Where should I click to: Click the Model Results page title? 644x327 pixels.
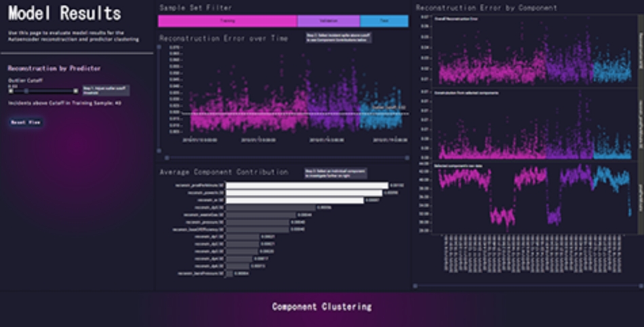pos(65,13)
